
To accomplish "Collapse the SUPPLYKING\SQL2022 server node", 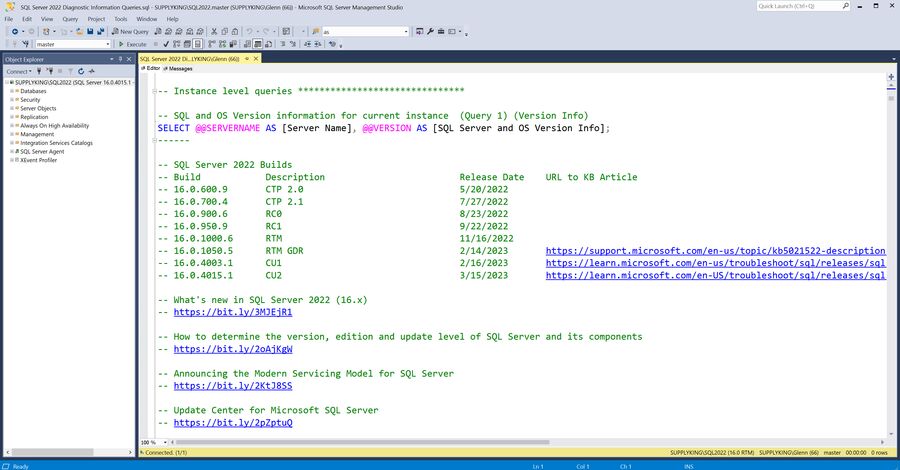I will click(7, 82).
